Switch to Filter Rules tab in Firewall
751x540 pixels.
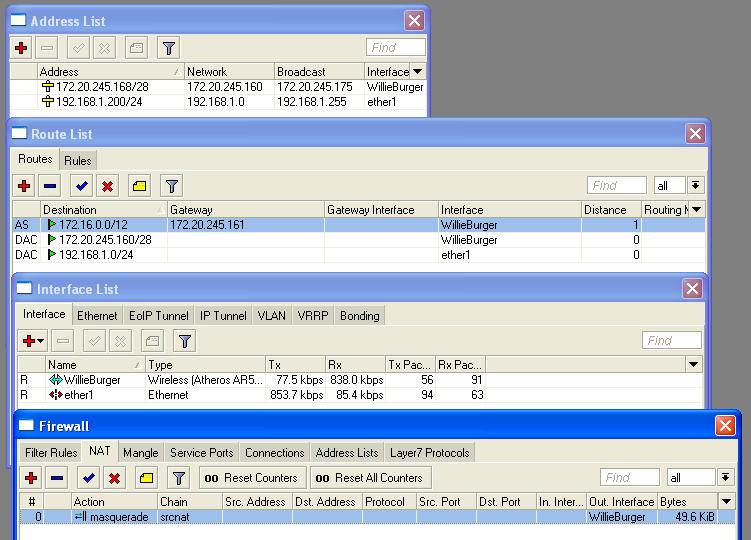pyautogui.click(x=51, y=453)
